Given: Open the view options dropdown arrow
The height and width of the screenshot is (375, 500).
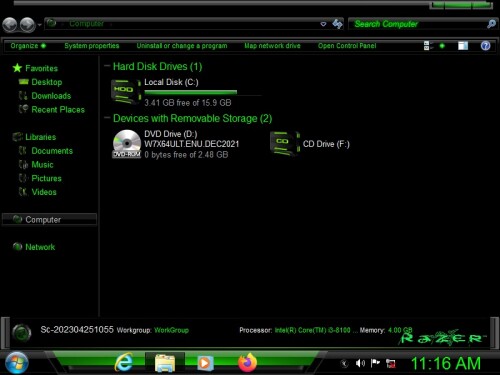Looking at the screenshot, I should (x=442, y=46).
